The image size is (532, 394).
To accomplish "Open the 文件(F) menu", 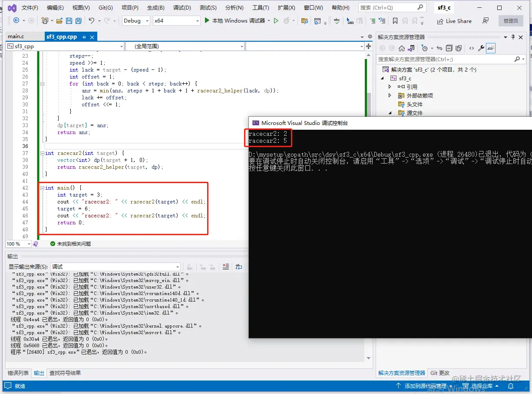I will coord(30,8).
